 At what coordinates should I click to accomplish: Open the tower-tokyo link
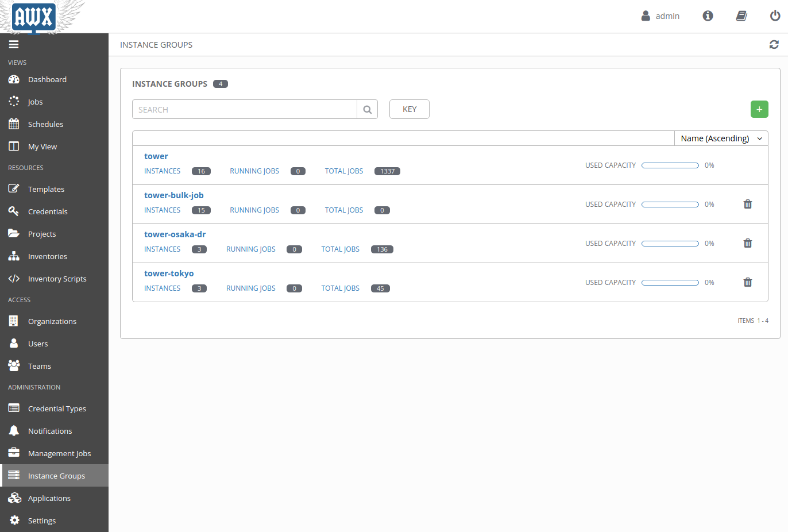[x=169, y=273]
